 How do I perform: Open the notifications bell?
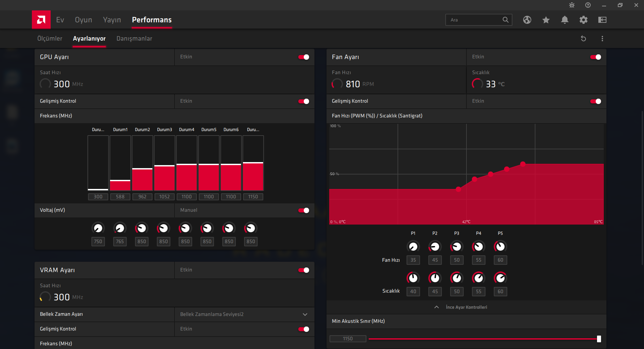click(x=564, y=20)
